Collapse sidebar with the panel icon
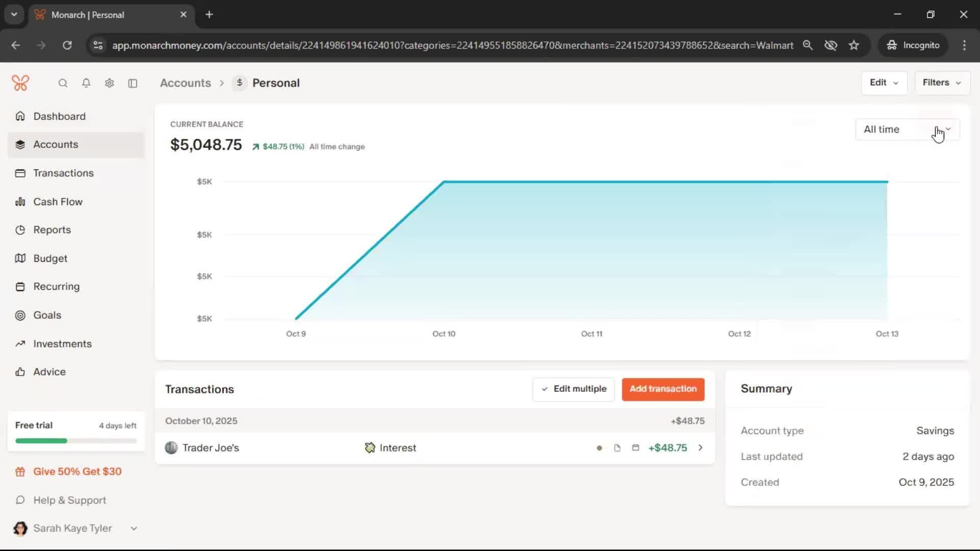The image size is (980, 551). (133, 83)
